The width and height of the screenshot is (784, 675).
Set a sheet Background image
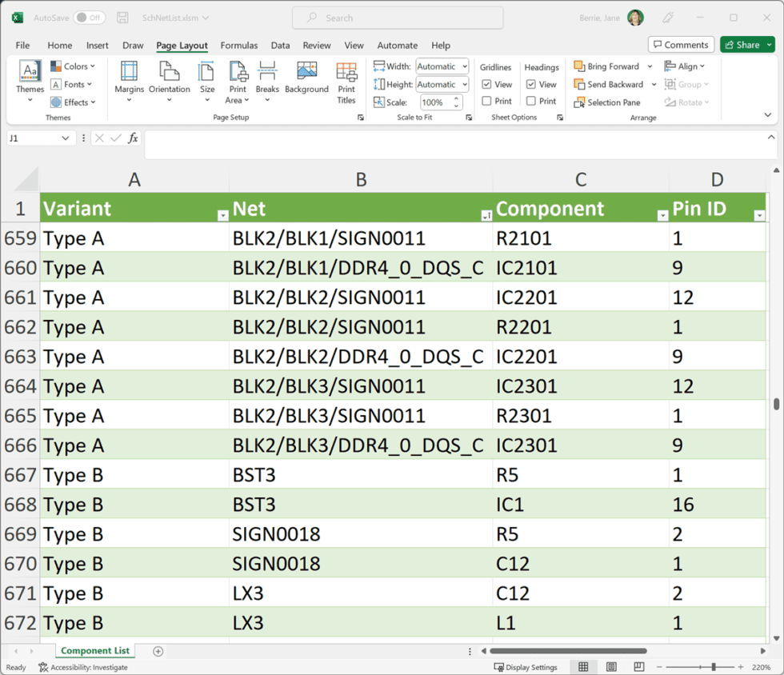click(306, 82)
